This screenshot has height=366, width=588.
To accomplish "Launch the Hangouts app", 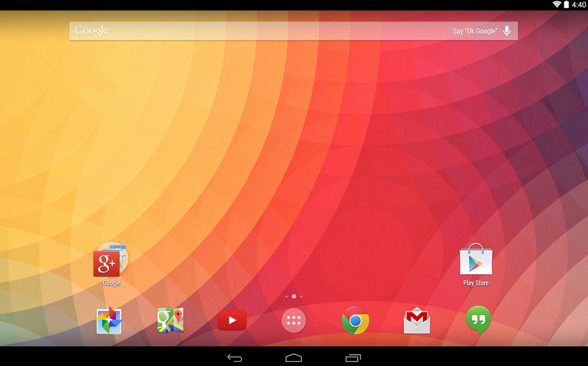I will [478, 321].
